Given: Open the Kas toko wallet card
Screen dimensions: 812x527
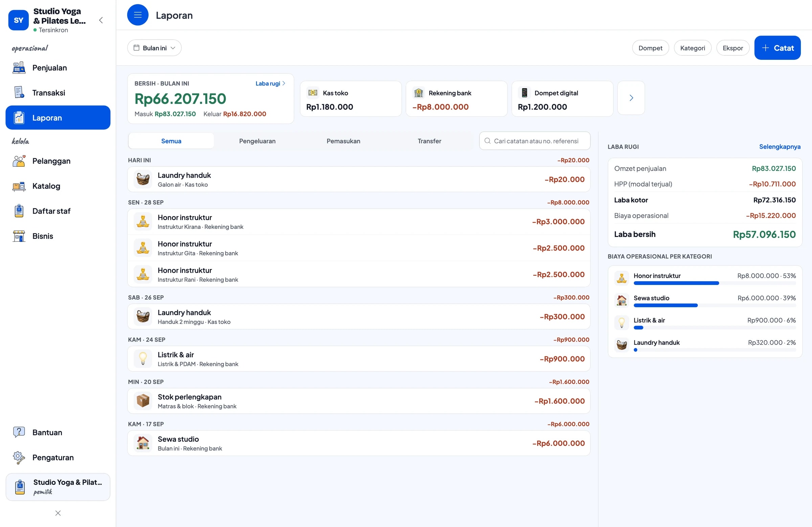Looking at the screenshot, I should click(351, 99).
